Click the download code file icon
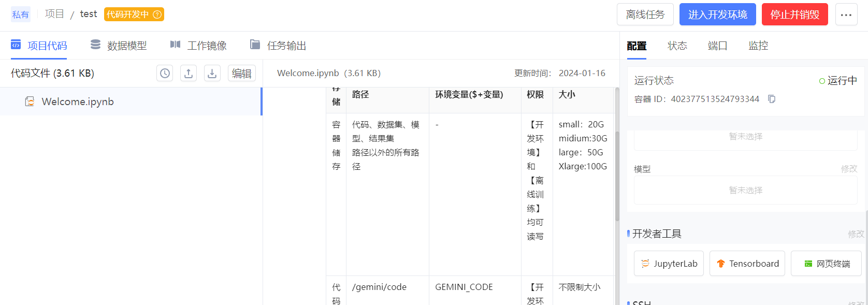Viewport: 868px width, 305px height. click(212, 74)
